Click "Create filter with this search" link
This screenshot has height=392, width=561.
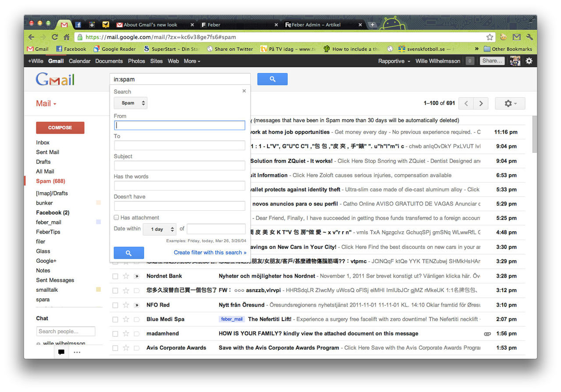tap(210, 252)
